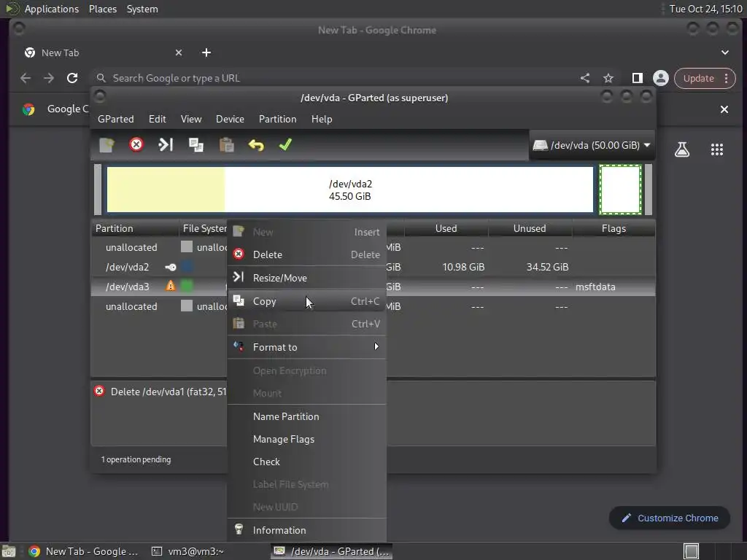The height and width of the screenshot is (560, 747).
Task: Open the Device menu
Action: [x=230, y=119]
